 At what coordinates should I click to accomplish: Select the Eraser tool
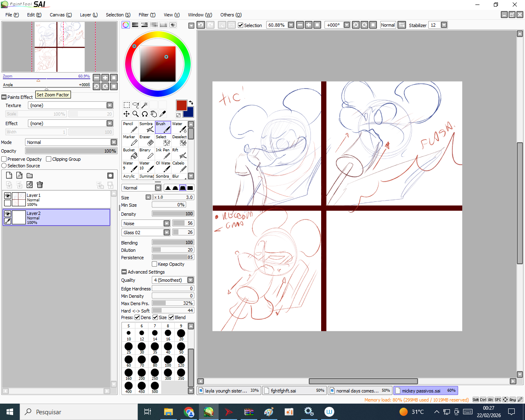point(146,140)
